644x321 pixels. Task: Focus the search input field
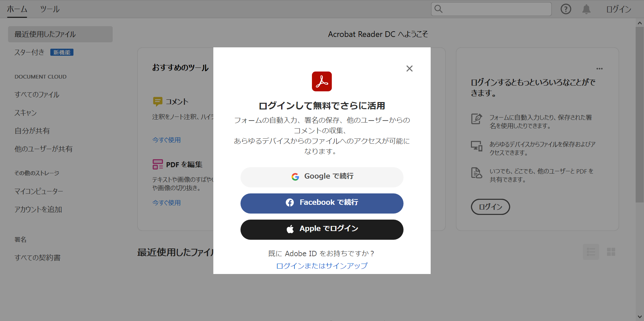491,9
